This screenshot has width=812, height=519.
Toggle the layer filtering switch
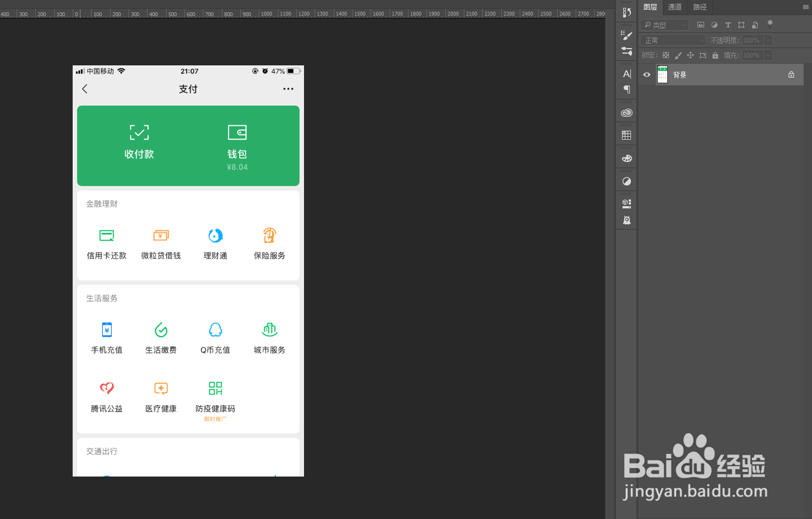[770, 24]
